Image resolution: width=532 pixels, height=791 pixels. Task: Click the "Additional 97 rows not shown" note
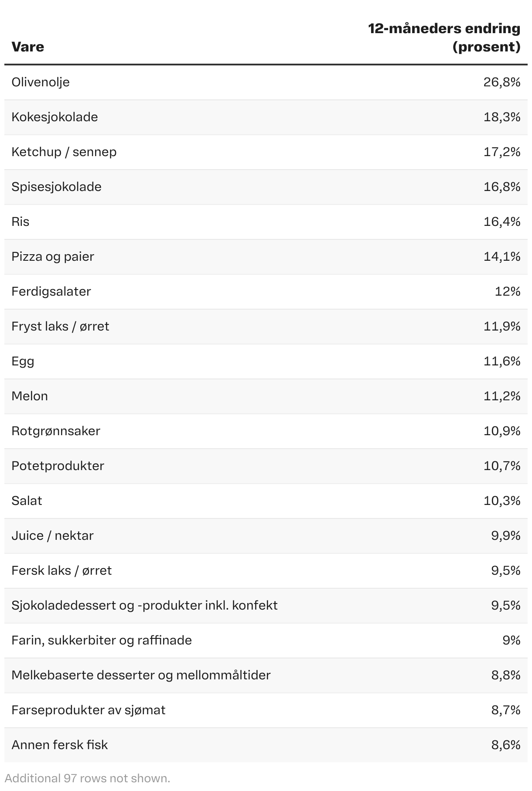pos(87,778)
